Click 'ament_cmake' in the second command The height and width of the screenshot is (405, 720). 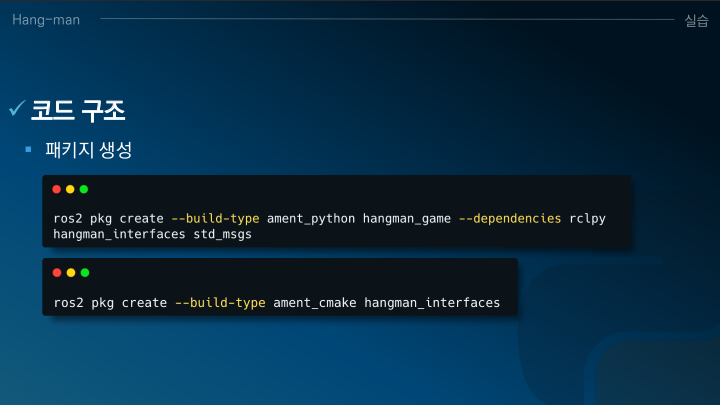[315, 303]
